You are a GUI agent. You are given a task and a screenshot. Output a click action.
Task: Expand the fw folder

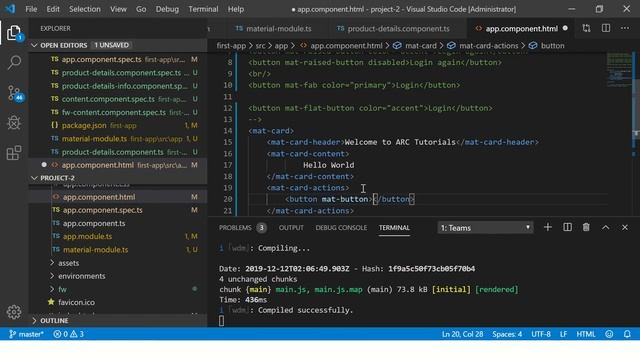(52, 289)
